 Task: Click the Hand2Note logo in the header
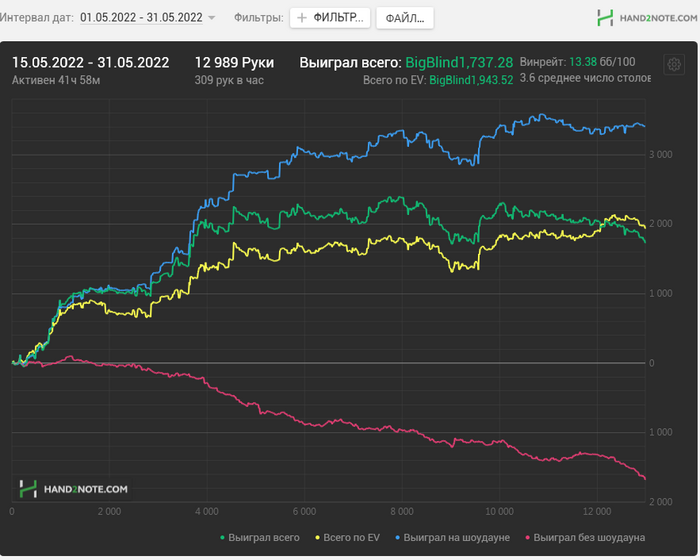(647, 18)
